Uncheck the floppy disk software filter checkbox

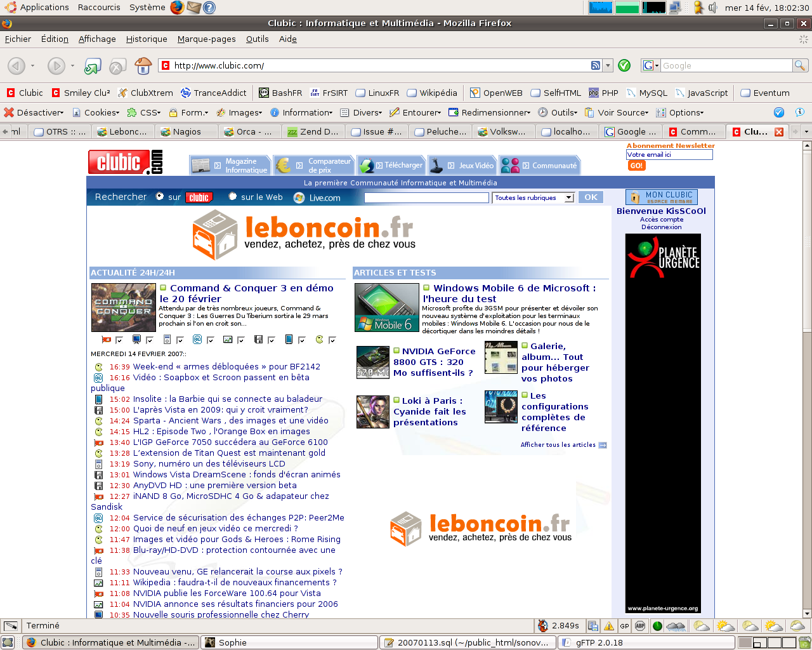(x=271, y=340)
